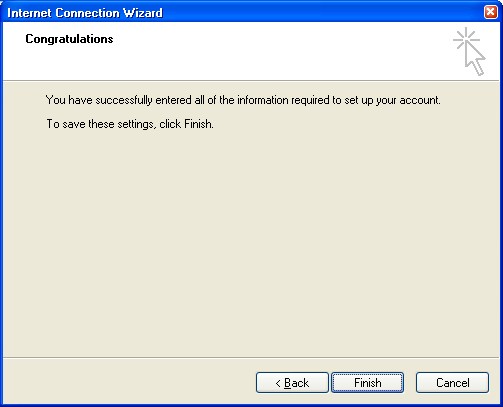503x407 pixels.
Task: Click the blank footer area left of Back
Action: point(128,383)
